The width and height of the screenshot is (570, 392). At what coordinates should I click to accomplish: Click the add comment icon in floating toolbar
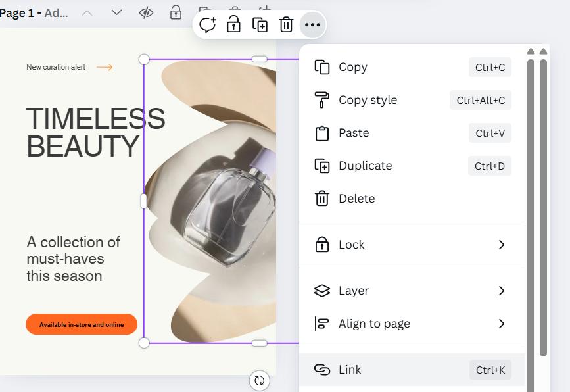pos(208,25)
